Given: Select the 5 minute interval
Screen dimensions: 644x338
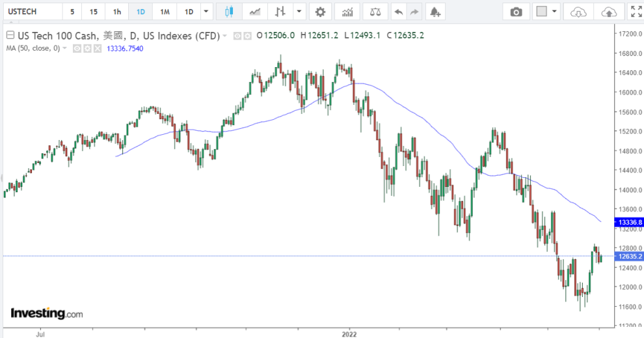Looking at the screenshot, I should [72, 12].
